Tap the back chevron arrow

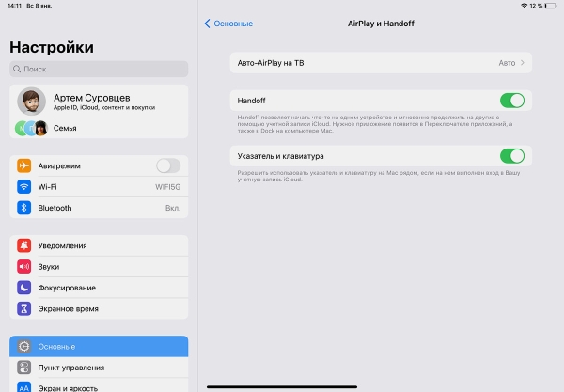[207, 24]
